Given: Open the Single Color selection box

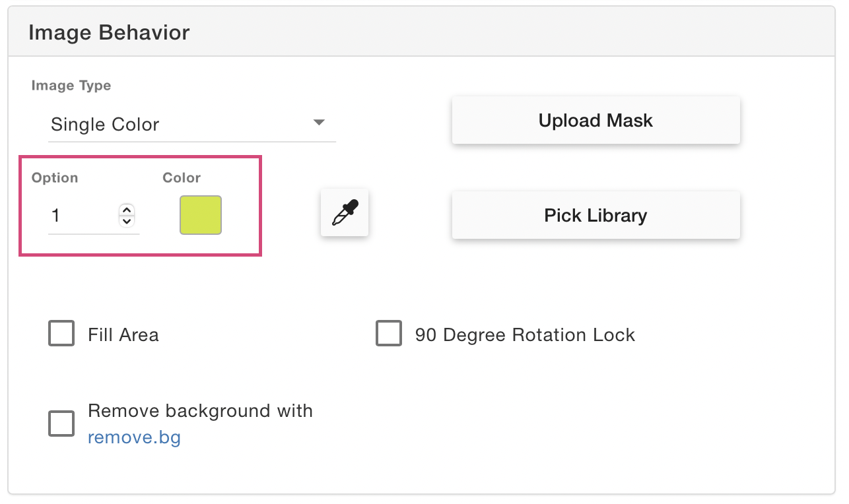Looking at the screenshot, I should (x=192, y=125).
